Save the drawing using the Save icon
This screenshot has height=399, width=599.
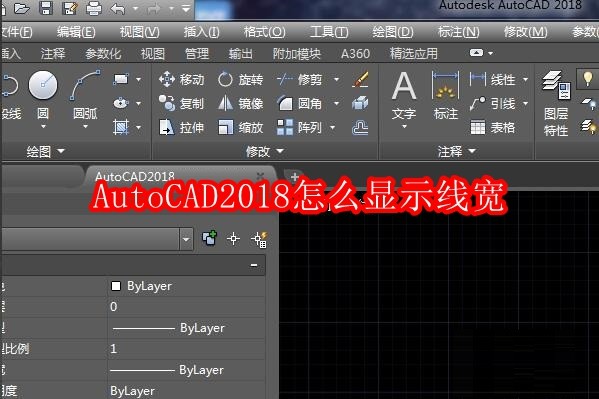[46, 8]
